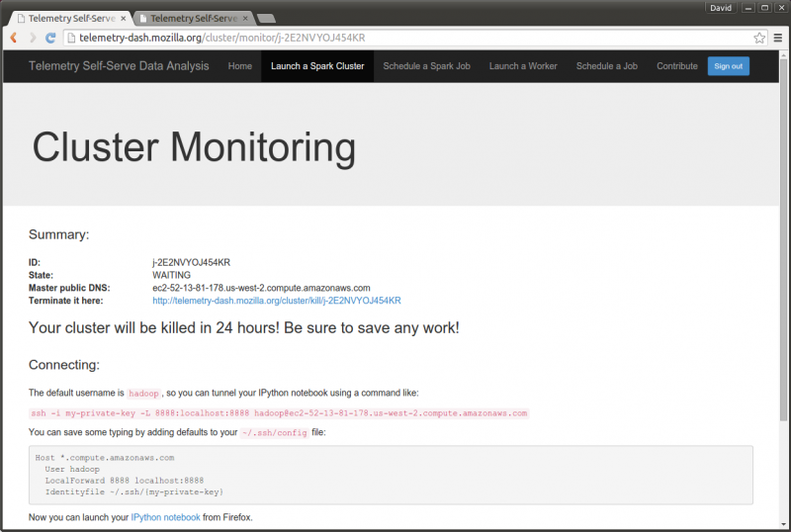Click the ~/.ssh/config code label
The image size is (791, 532).
275,432
